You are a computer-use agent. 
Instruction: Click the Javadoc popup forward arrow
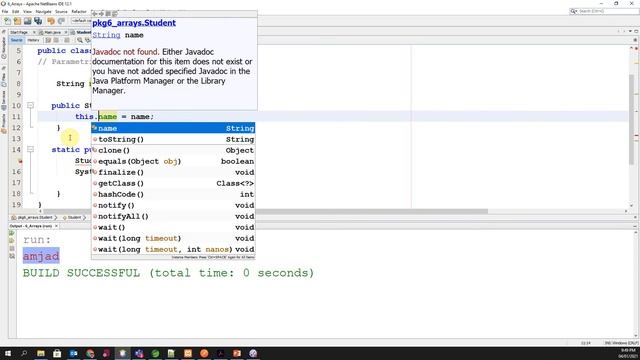(x=102, y=14)
